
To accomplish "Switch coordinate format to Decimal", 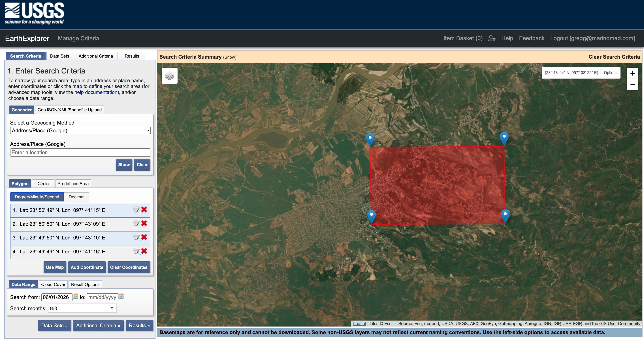I will point(76,197).
